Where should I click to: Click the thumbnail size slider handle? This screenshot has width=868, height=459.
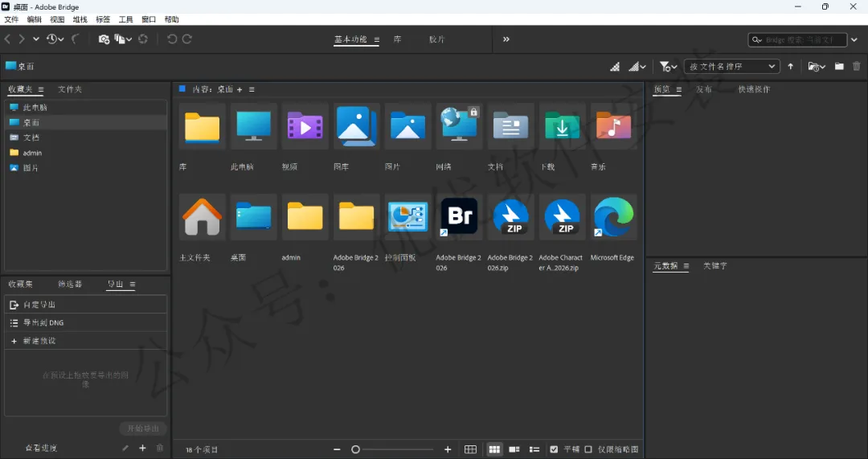(356, 449)
